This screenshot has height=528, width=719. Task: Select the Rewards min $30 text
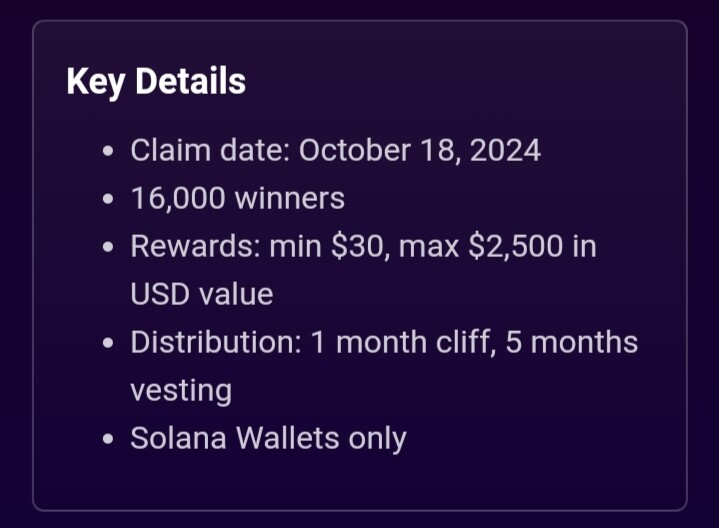[x=260, y=246]
